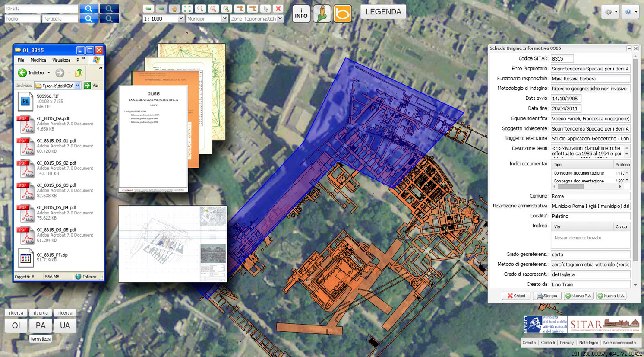Select the pan hand tool
The image size is (644, 357).
[174, 9]
